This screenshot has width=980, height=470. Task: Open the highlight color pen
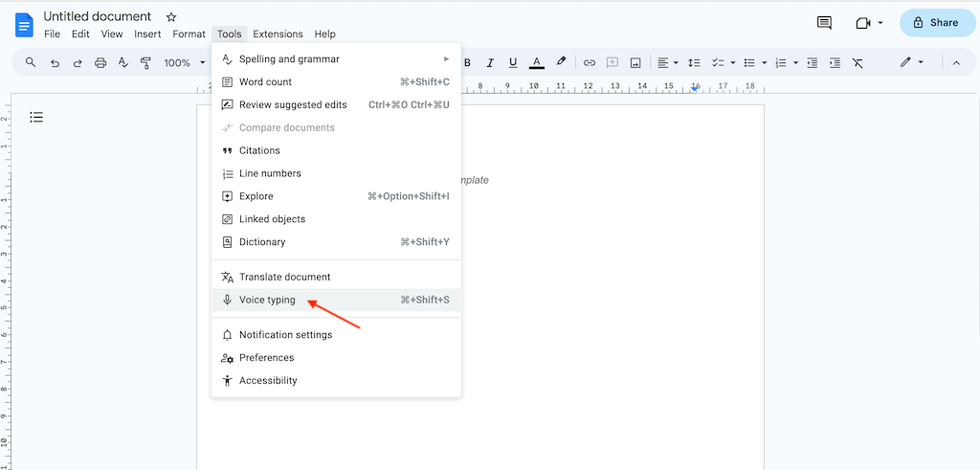tap(561, 62)
